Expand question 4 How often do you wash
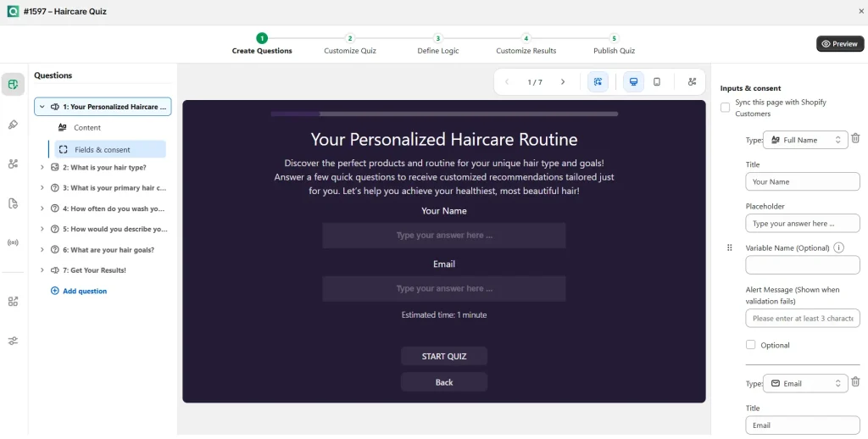Viewport: 868px width, 439px height. pos(42,208)
